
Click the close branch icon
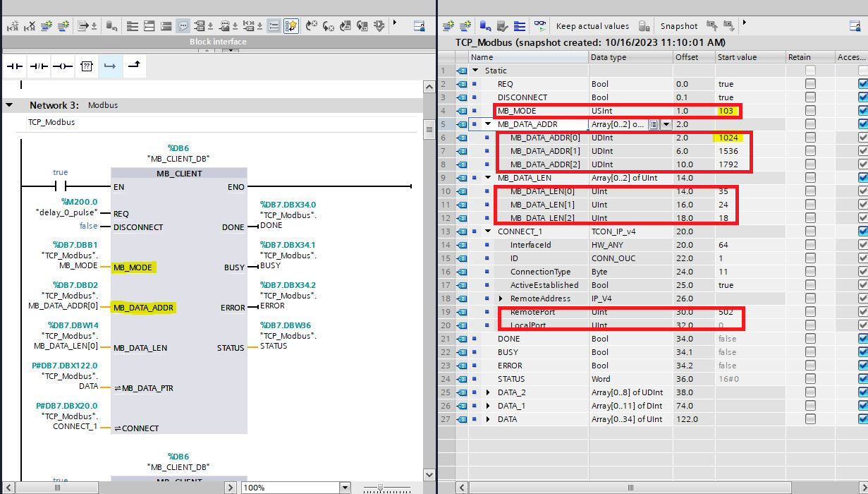pyautogui.click(x=133, y=66)
